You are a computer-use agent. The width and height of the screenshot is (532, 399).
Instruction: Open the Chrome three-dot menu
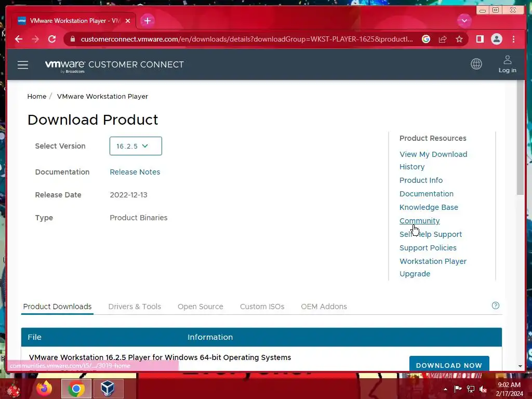(513, 39)
